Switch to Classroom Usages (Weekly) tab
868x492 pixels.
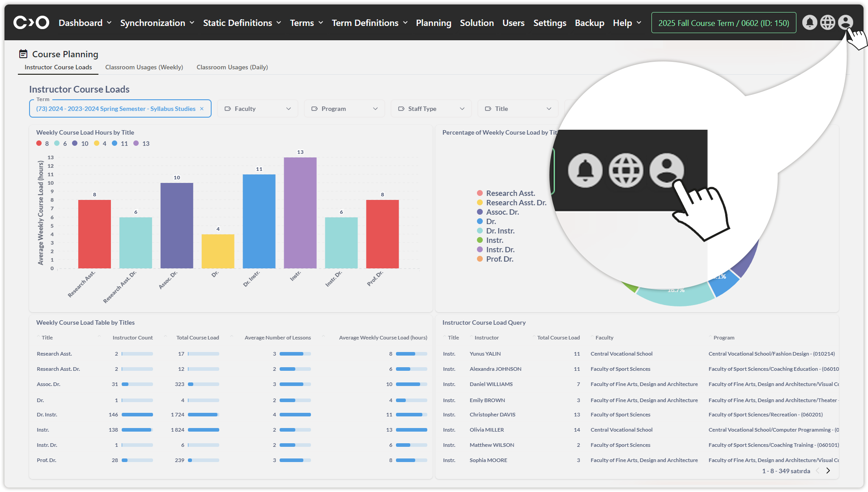[x=144, y=67]
